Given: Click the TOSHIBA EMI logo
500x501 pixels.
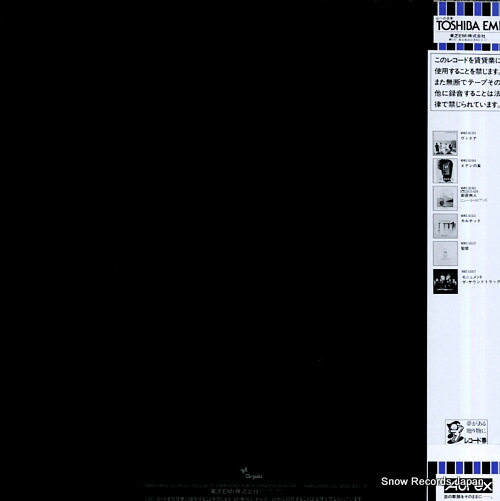Looking at the screenshot, I should [468, 26].
